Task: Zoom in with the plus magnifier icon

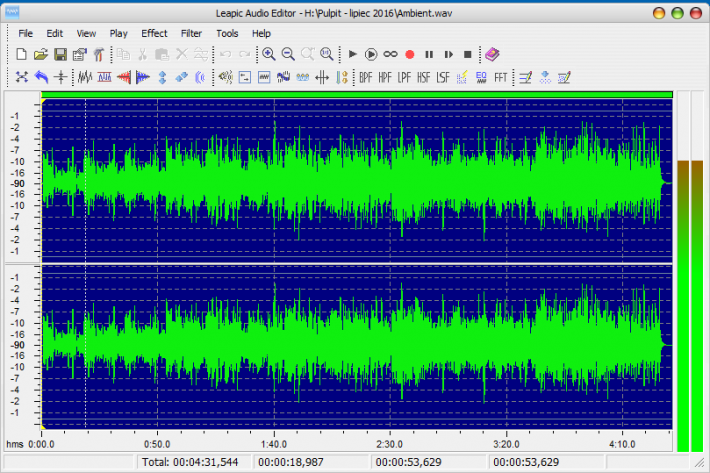Action: tap(269, 55)
